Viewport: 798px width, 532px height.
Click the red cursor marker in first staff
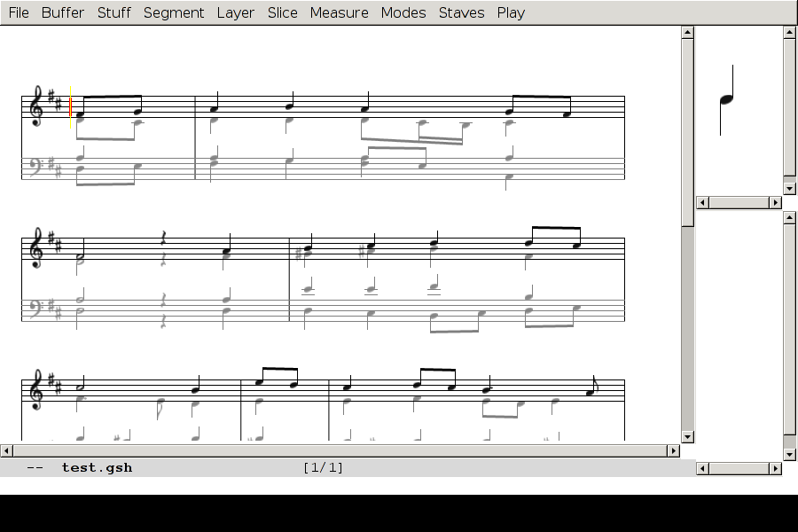pyautogui.click(x=71, y=107)
